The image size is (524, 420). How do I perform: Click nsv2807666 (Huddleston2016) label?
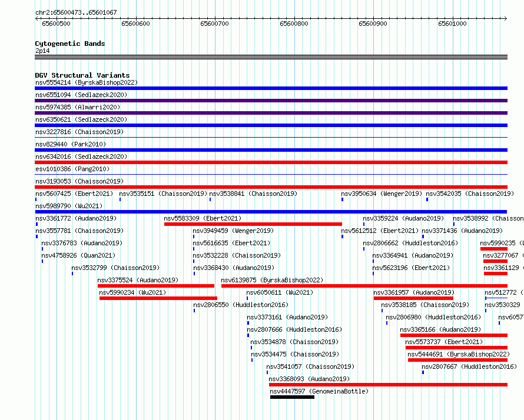294,329
